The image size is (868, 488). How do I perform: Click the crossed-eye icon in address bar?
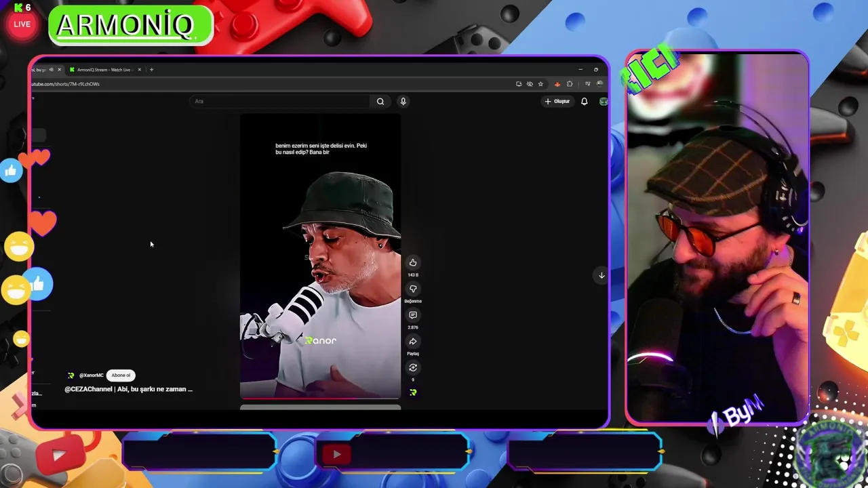tap(530, 84)
